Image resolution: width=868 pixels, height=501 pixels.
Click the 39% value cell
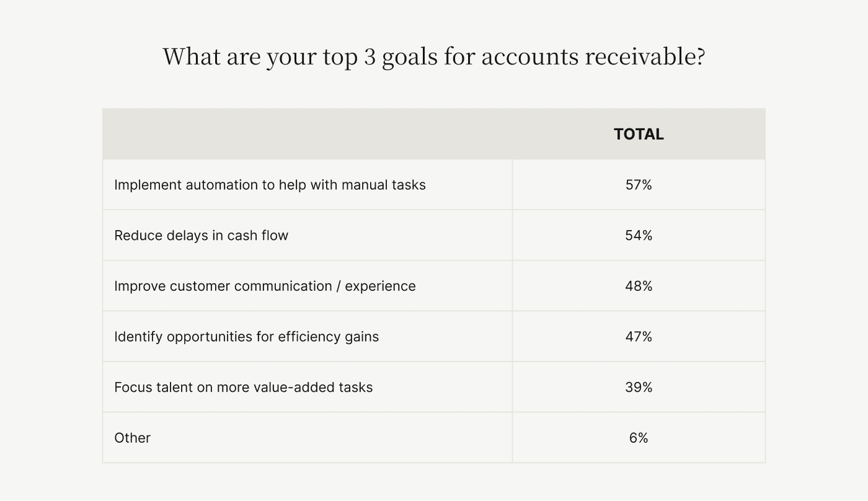click(639, 388)
